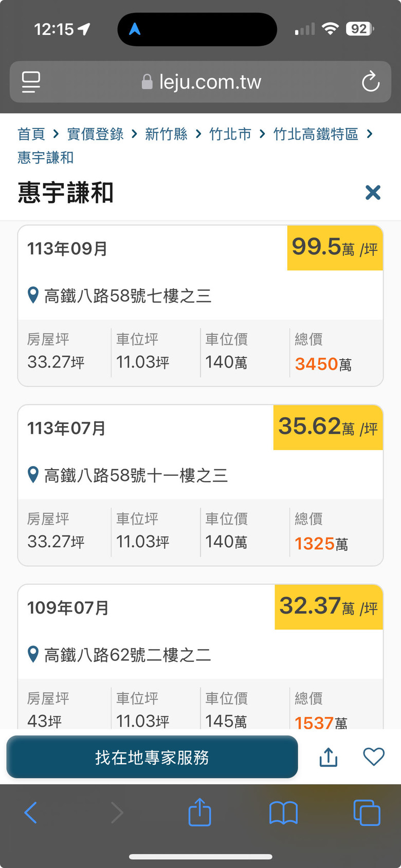Close the 惠宇謙和 panel with the X
The image size is (401, 868).
(x=373, y=193)
